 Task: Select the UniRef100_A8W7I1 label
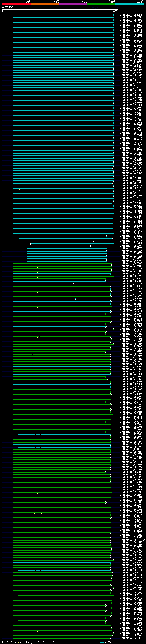click(131, 233)
